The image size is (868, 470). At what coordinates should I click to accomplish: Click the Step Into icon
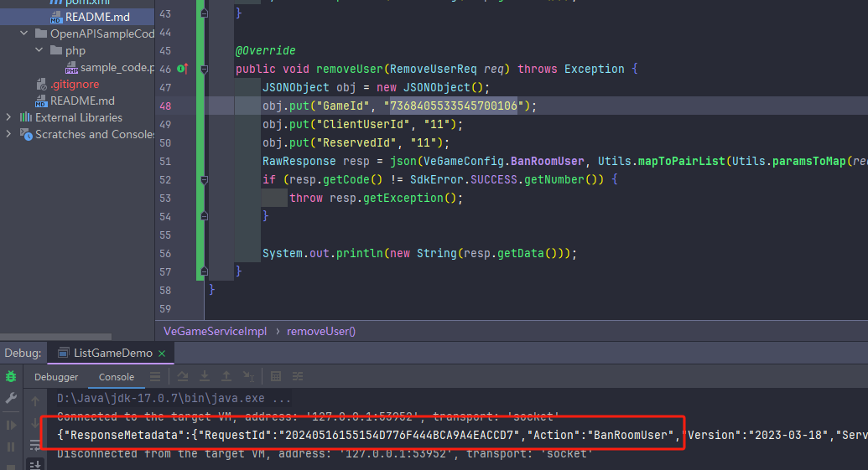pyautogui.click(x=205, y=376)
